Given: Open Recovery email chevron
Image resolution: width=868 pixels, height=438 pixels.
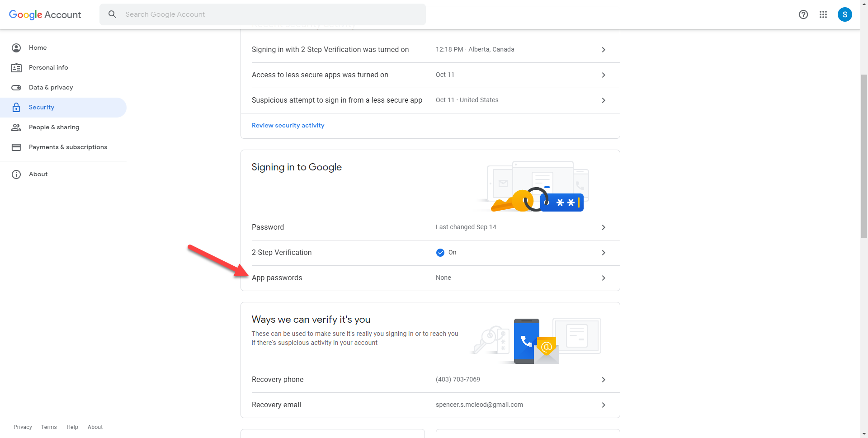Looking at the screenshot, I should coord(604,405).
